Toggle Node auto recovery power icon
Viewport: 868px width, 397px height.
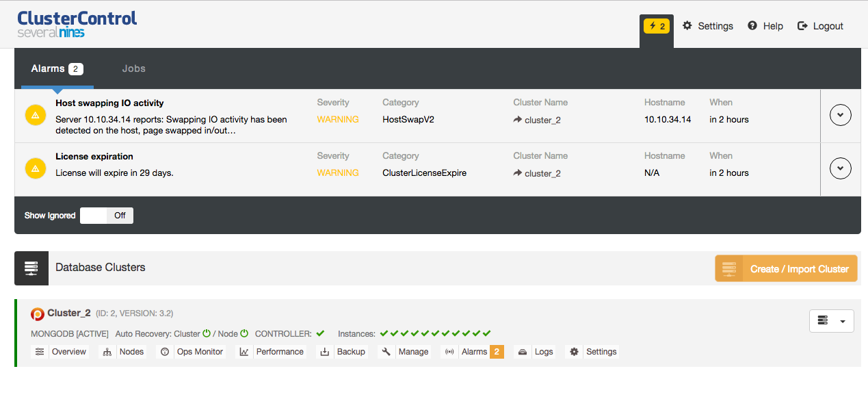tap(244, 333)
